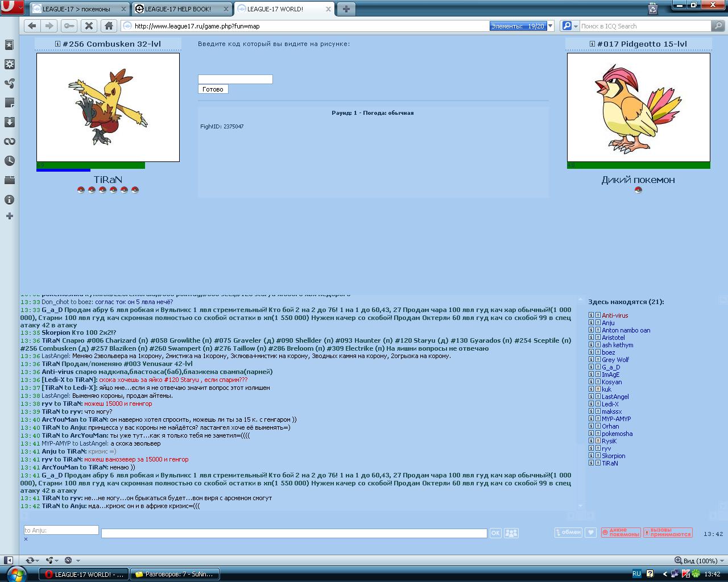
Task: Toggle the Opera sidebar panel button
Action: (x=9, y=560)
